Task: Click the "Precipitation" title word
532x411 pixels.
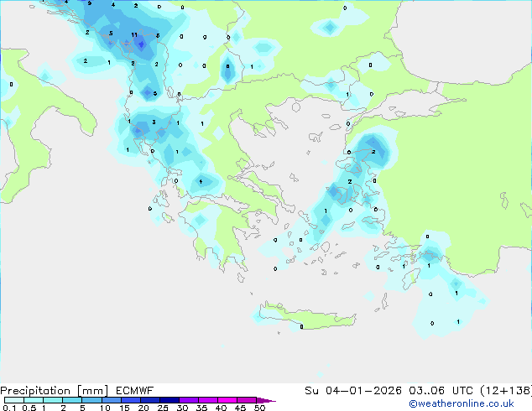Action: click(35, 391)
